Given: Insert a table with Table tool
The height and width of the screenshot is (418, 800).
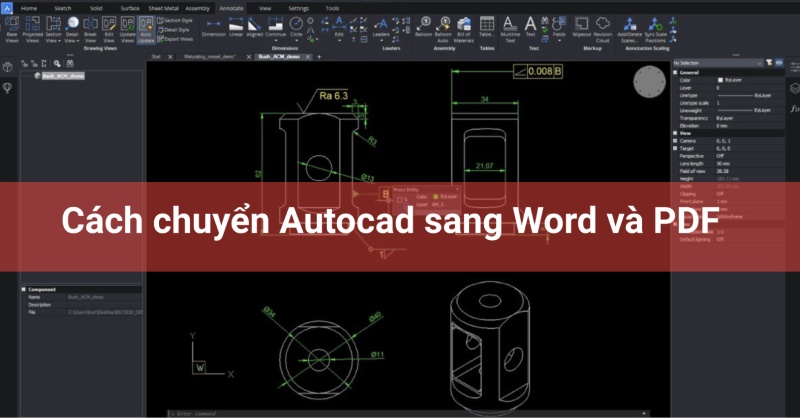Looking at the screenshot, I should coord(487,28).
